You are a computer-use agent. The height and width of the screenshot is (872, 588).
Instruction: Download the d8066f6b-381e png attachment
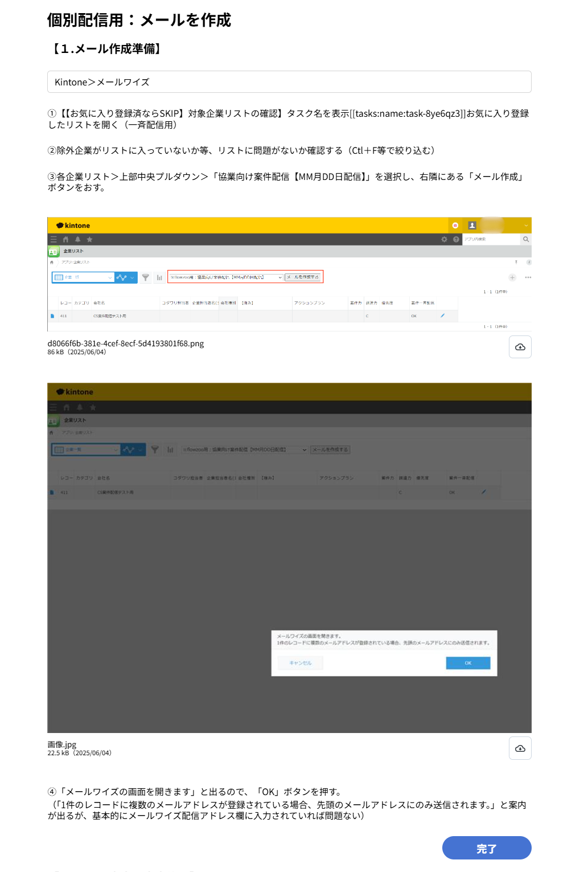(x=520, y=347)
